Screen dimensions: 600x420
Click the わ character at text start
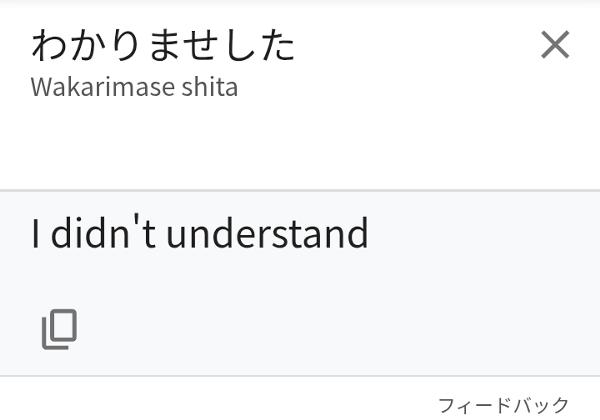[49, 45]
